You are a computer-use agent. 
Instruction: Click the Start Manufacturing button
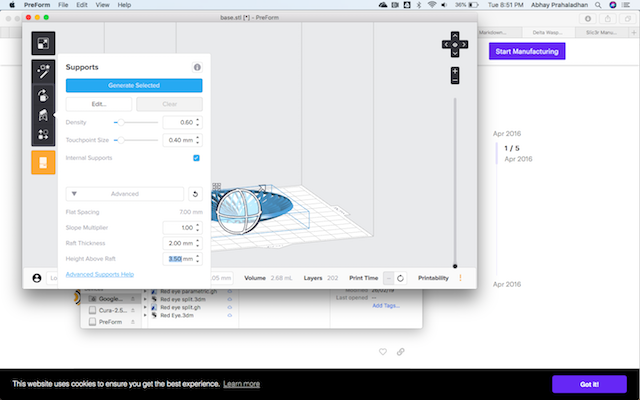coord(527,51)
